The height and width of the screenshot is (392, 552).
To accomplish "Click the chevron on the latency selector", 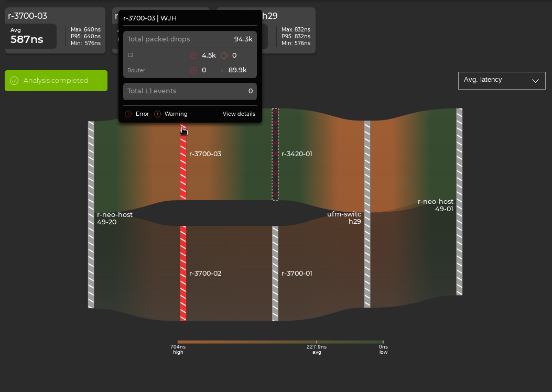I will 535,81.
